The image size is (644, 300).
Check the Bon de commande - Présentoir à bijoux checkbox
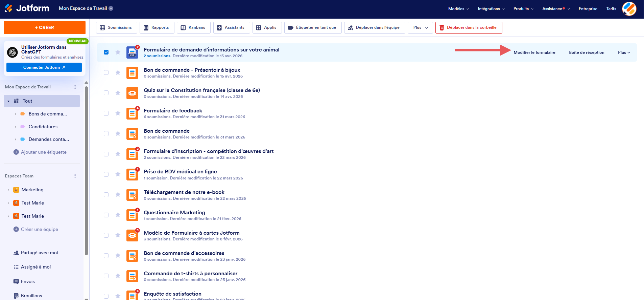[x=106, y=72]
